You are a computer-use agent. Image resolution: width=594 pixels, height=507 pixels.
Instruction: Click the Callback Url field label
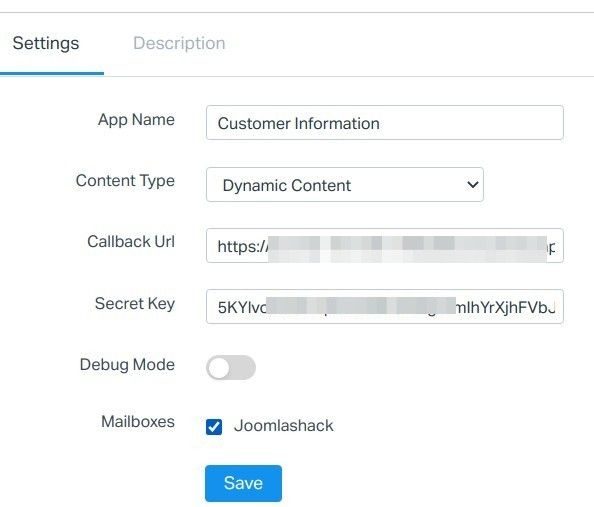click(x=131, y=242)
